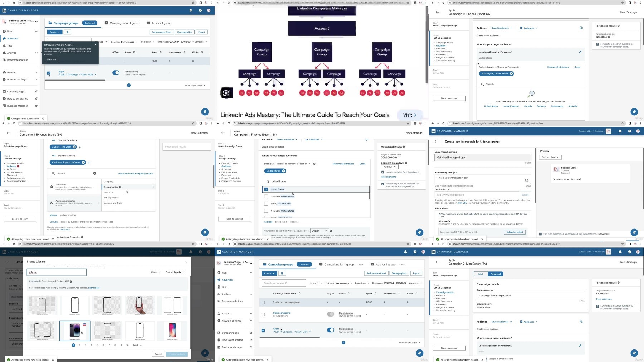
Task: Remove the Washington, United States chip
Action: tap(511, 74)
